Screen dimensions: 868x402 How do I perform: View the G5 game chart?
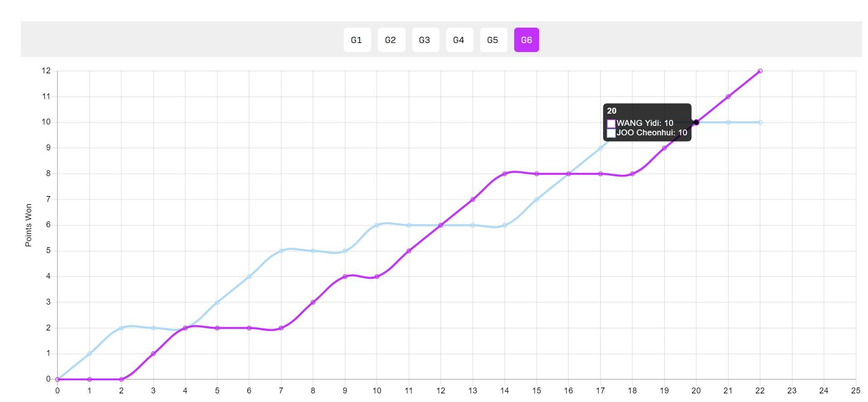493,40
